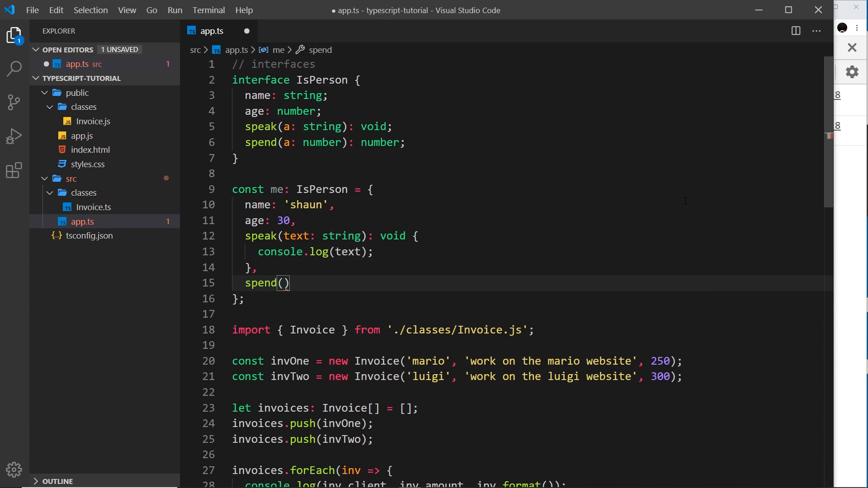This screenshot has width=868, height=488.
Task: Click the settings gear in the right window
Action: 852,72
